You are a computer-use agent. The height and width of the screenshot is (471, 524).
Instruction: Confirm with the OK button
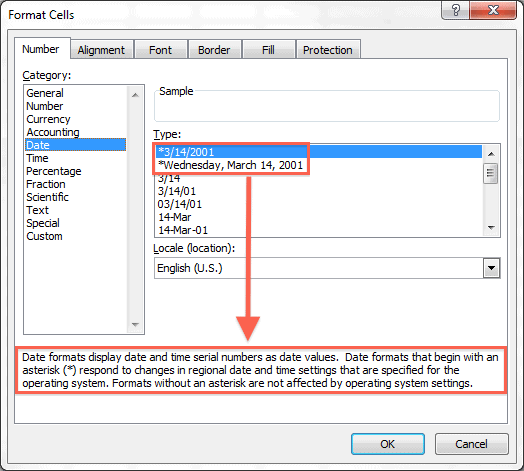coord(388,444)
